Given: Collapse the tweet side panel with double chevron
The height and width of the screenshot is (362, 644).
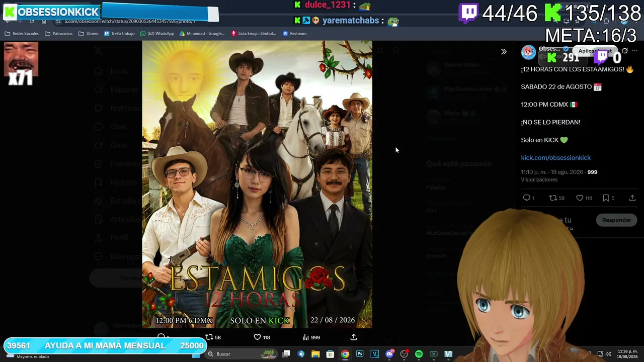Looking at the screenshot, I should pos(504,51).
